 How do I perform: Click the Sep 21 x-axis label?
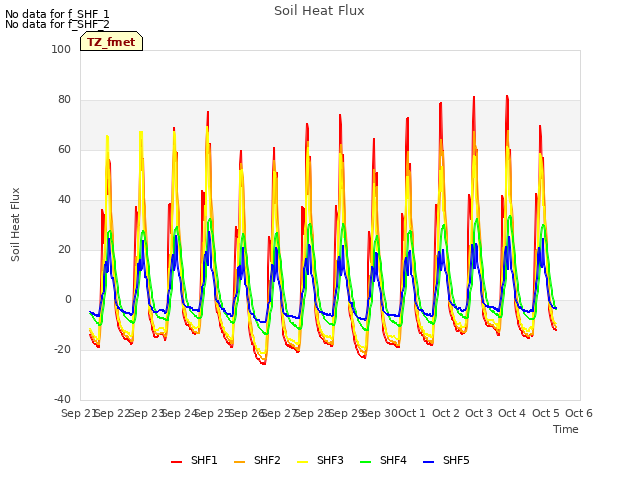coord(79,413)
